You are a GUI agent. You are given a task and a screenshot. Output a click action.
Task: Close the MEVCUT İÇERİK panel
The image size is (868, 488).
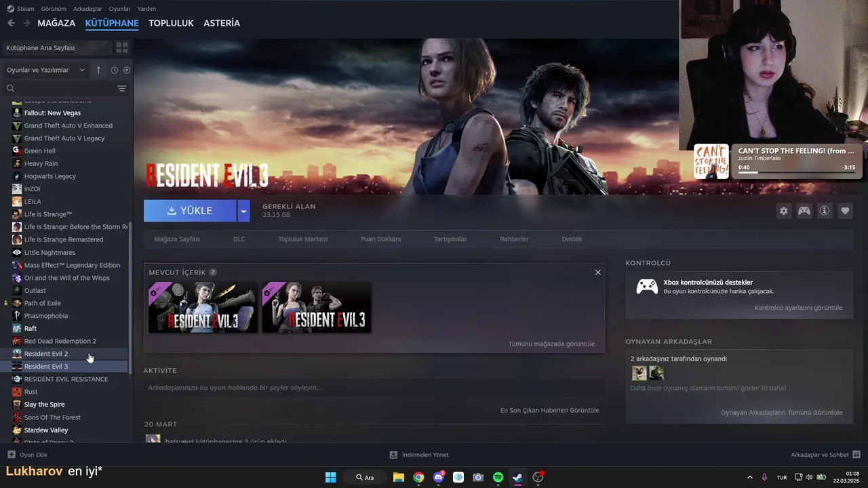pyautogui.click(x=597, y=272)
